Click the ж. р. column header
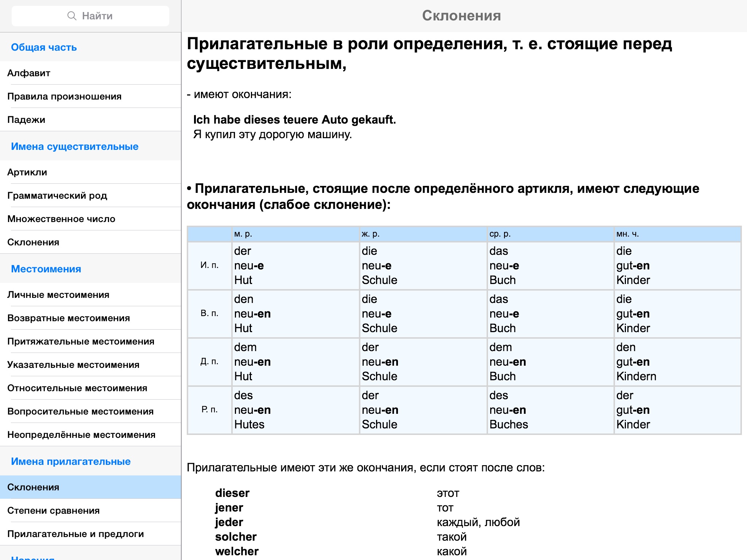This screenshot has width=747, height=560. coord(423,234)
